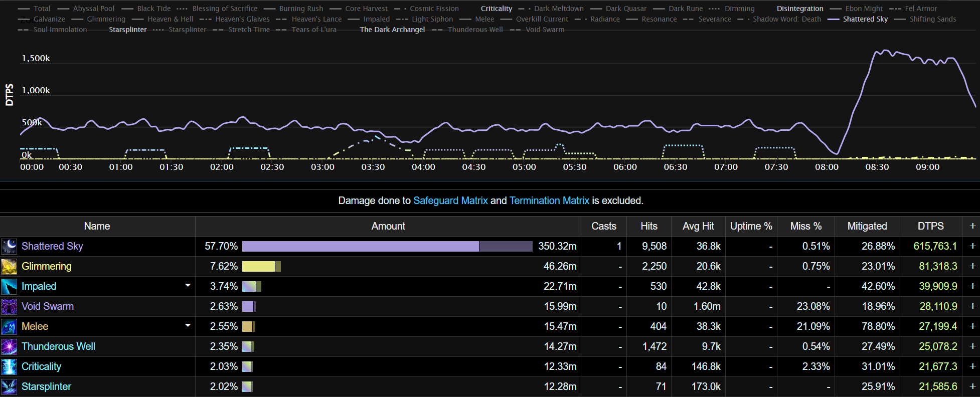Click Glimmering yellow amount bar

tap(259, 266)
